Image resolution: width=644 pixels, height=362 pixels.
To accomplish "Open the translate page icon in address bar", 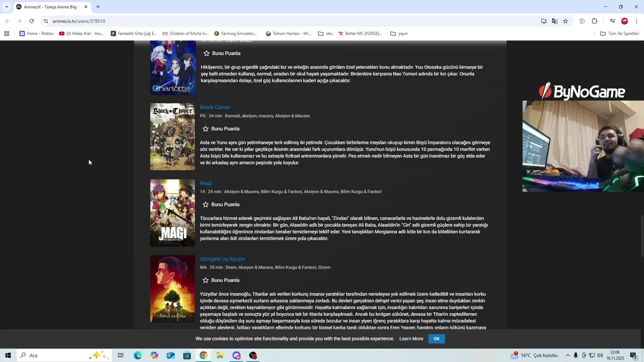I will pos(554,21).
